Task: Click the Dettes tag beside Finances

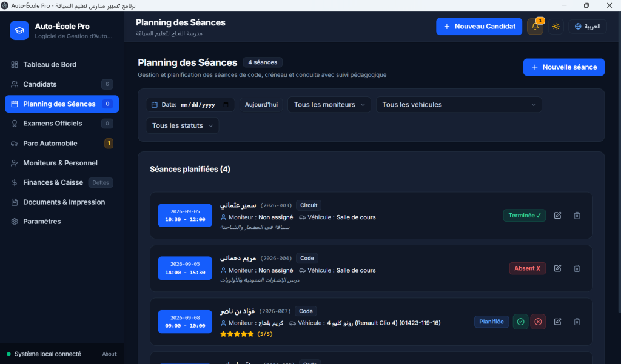Action: click(x=101, y=182)
